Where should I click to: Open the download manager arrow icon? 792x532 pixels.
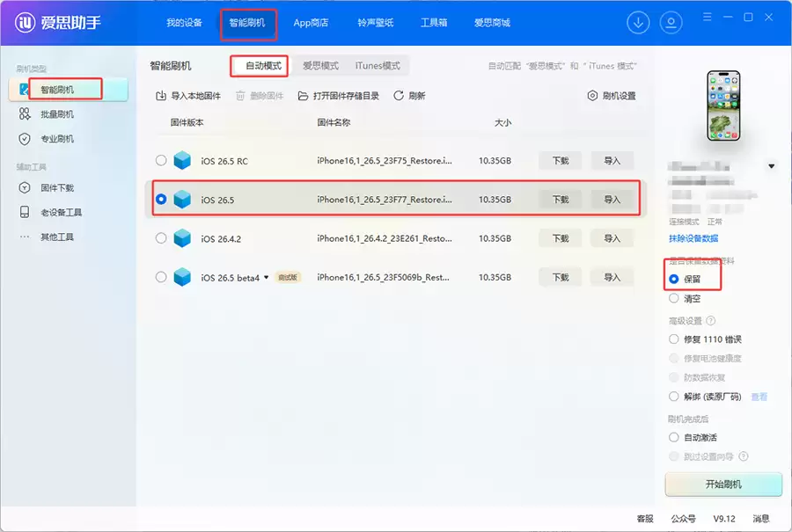[x=638, y=23]
